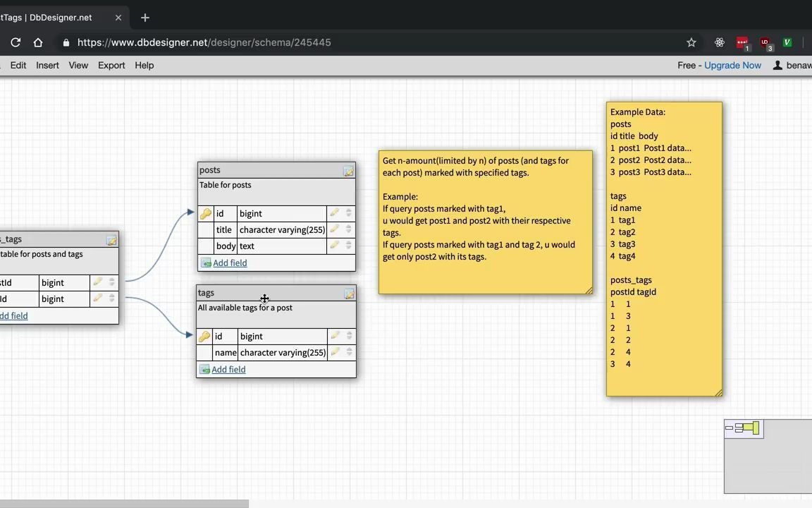
Task: Select the Insert menu
Action: click(x=47, y=65)
